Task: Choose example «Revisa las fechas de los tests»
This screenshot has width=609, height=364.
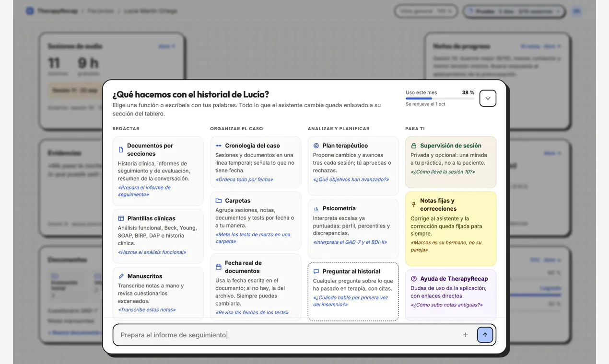Action: tap(252, 313)
